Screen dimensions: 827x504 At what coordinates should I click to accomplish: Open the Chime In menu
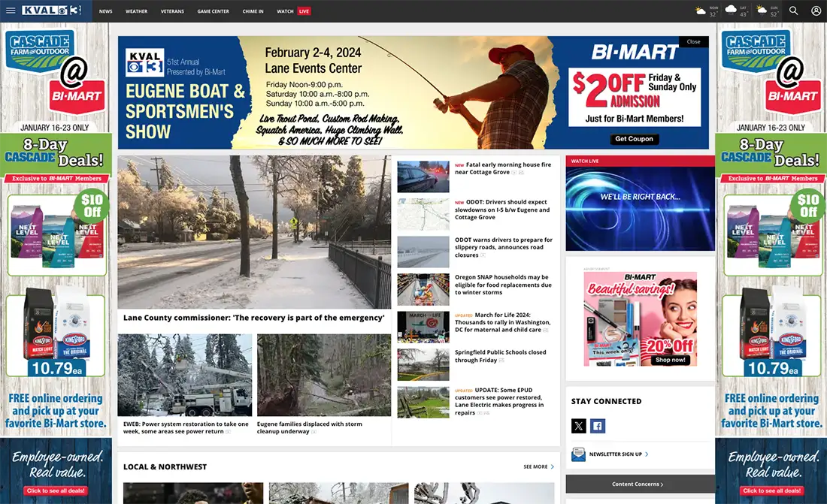click(x=253, y=11)
